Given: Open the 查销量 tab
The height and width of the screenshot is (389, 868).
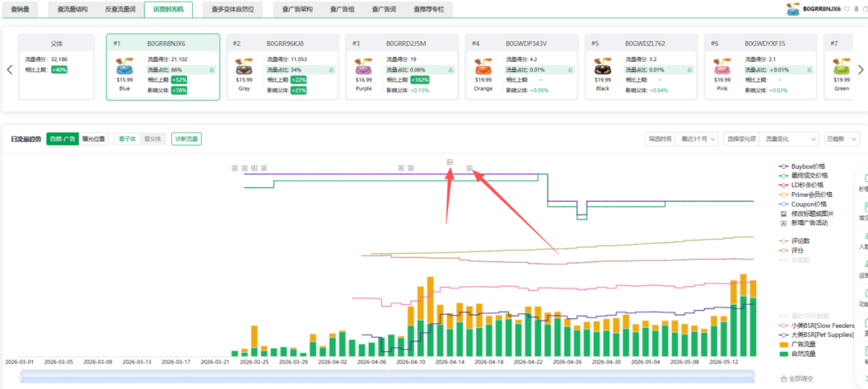Looking at the screenshot, I should pos(20,9).
